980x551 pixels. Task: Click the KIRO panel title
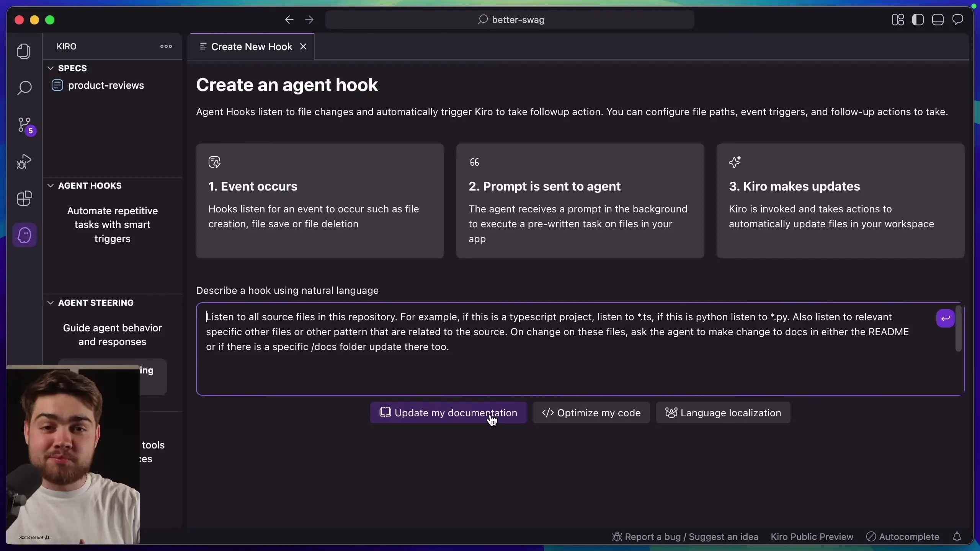[67, 46]
